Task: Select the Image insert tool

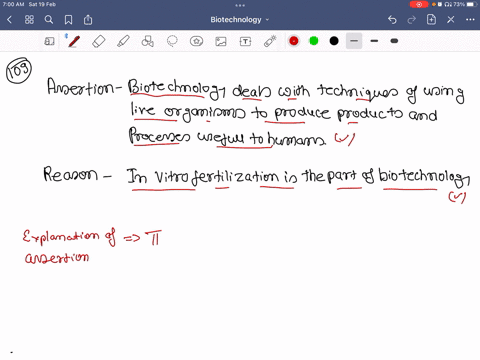Action: [221, 41]
